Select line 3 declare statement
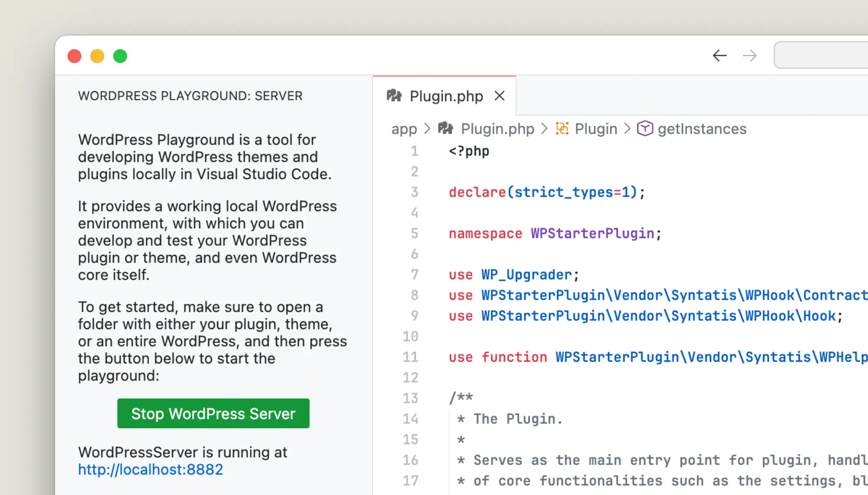Image resolution: width=868 pixels, height=495 pixels. pos(546,192)
